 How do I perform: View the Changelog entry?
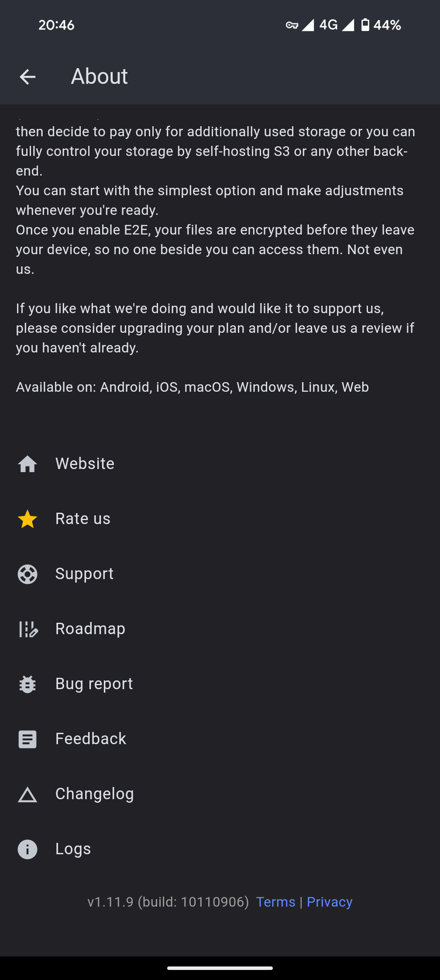[x=220, y=794]
